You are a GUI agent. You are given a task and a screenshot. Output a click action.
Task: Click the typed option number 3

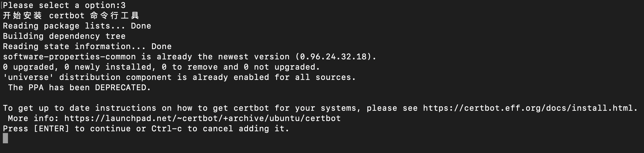[123, 5]
